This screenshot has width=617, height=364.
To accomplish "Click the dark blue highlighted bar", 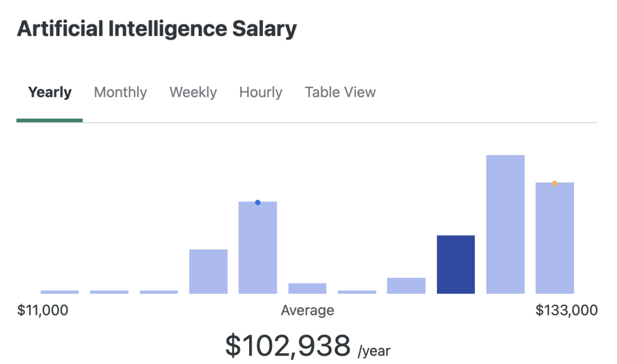I will point(456,265).
